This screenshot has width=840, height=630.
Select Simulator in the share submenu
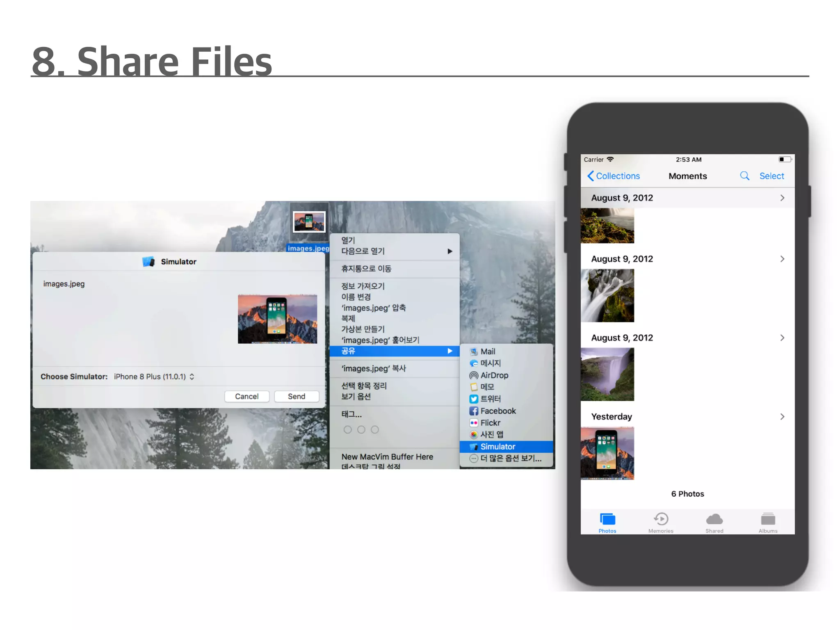(x=498, y=447)
